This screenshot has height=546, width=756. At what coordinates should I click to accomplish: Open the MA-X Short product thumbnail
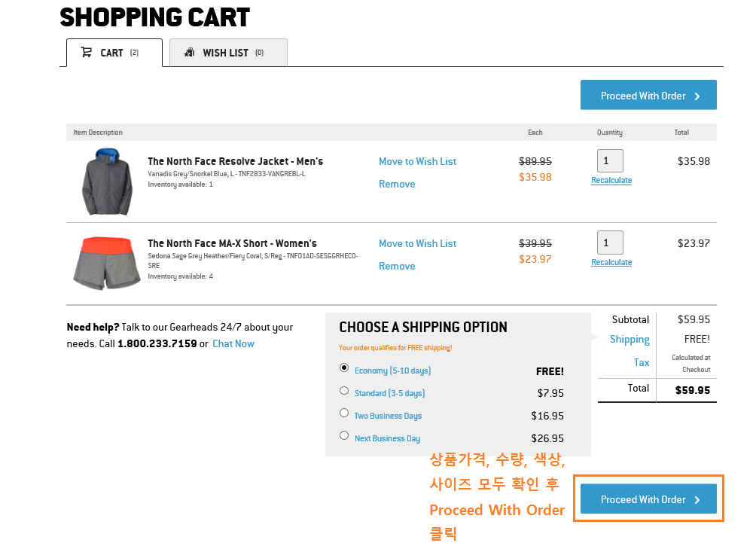107,264
